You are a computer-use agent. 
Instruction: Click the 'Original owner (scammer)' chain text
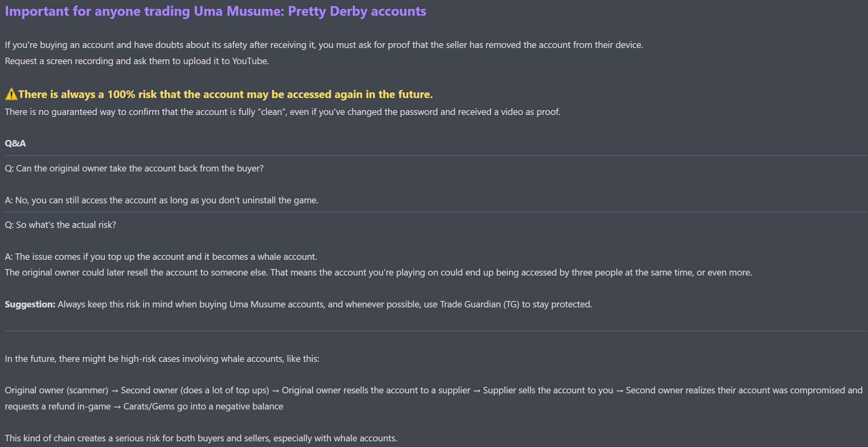[56, 391]
